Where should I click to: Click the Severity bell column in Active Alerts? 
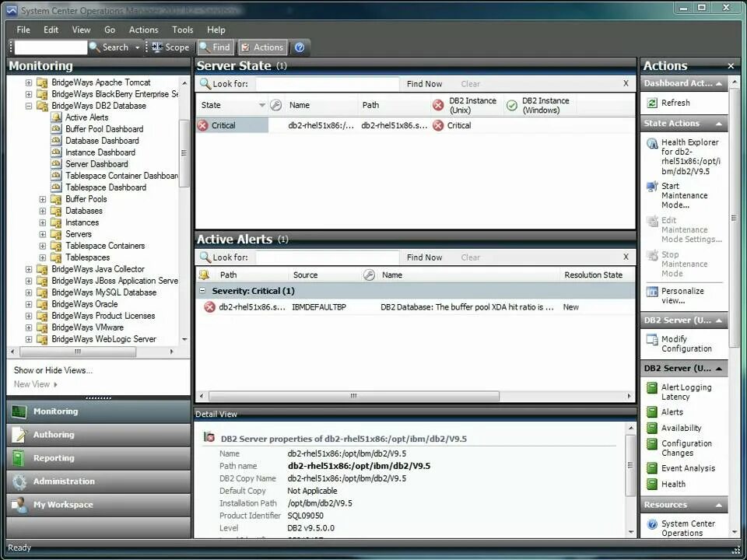(205, 275)
